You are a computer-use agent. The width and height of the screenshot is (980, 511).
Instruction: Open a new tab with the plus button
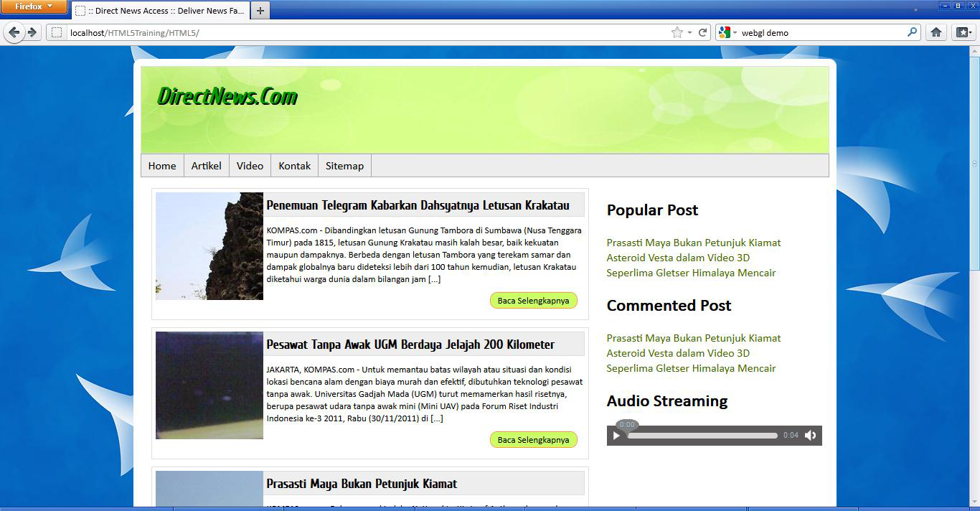pyautogui.click(x=260, y=11)
